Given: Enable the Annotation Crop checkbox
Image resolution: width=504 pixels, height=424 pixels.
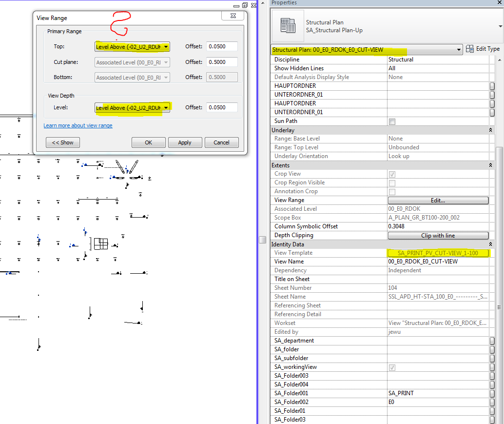Looking at the screenshot, I should click(x=392, y=192).
